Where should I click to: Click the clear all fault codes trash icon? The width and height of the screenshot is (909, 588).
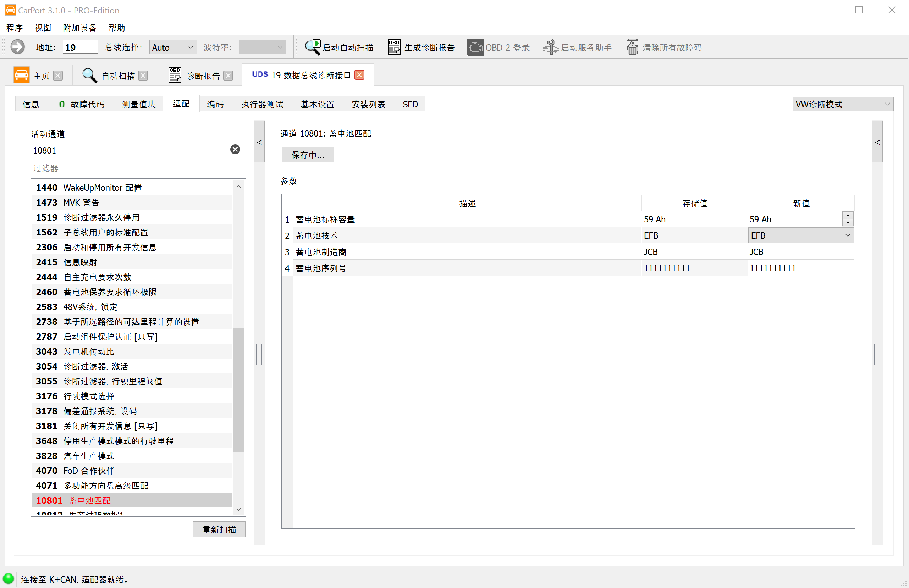coord(632,48)
